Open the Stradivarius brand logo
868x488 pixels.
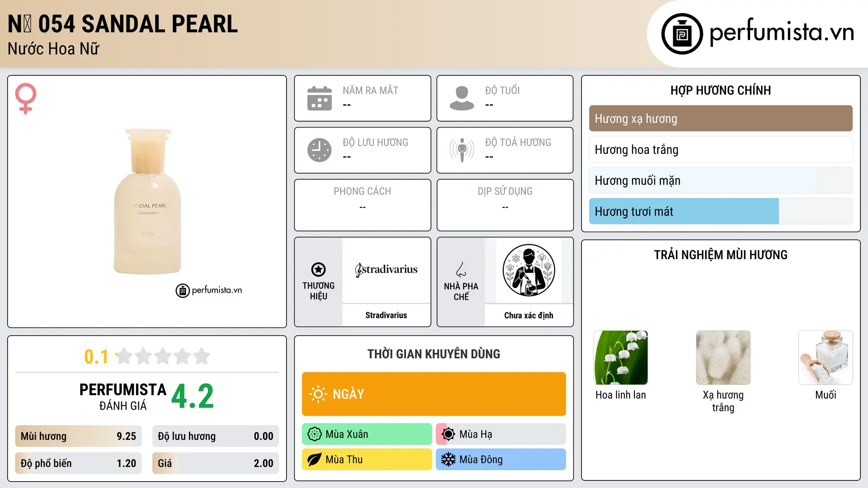coord(386,269)
